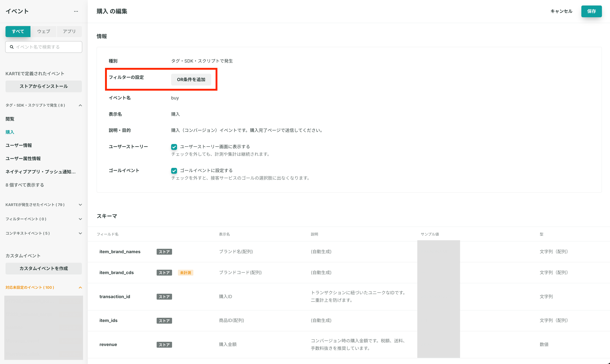This screenshot has height=364, width=610.
Task: Open the three-dot menu beside イベント
Action: (x=76, y=11)
